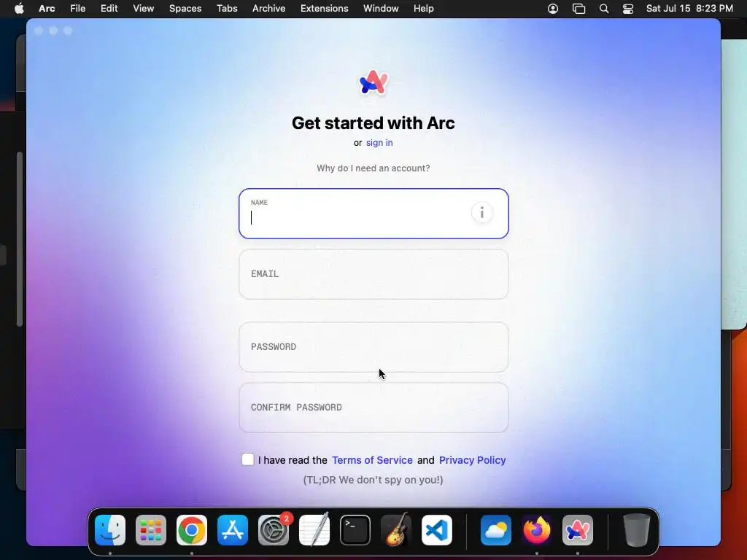The width and height of the screenshot is (747, 560).
Task: Open the Window menu
Action: click(381, 9)
